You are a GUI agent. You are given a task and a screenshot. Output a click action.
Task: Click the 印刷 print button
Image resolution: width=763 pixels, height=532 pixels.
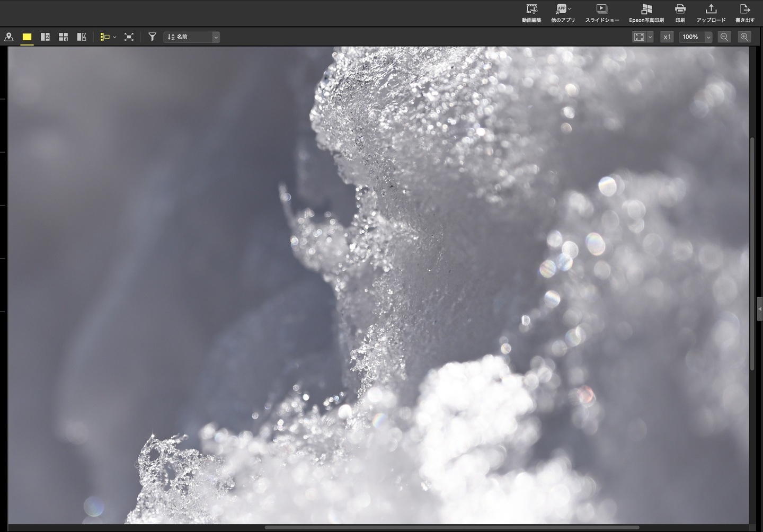click(x=680, y=13)
